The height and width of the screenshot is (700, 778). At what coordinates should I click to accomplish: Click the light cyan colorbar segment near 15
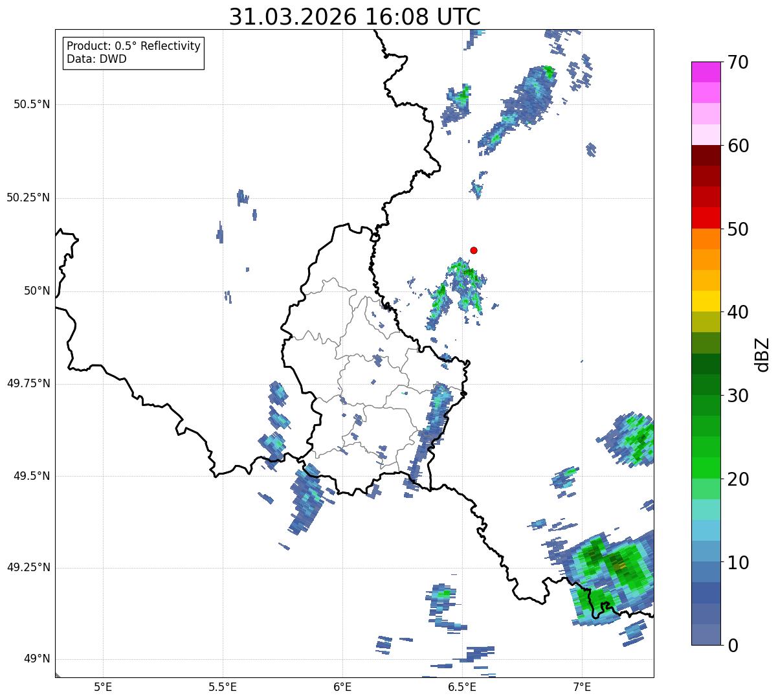706,510
